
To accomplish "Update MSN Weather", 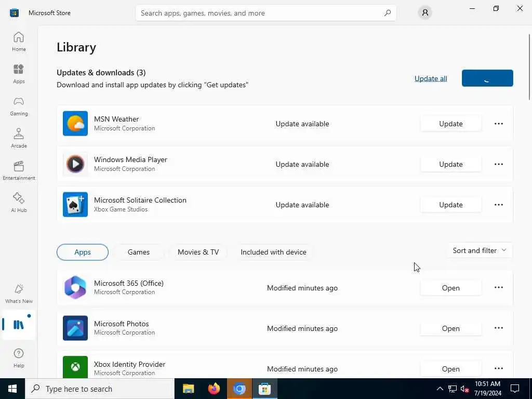I will click(450, 124).
